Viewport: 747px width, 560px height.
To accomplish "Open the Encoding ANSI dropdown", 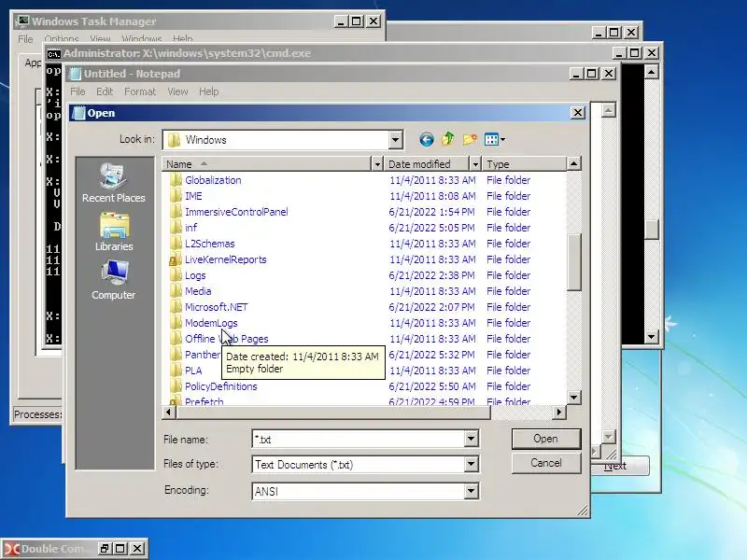I will click(471, 491).
